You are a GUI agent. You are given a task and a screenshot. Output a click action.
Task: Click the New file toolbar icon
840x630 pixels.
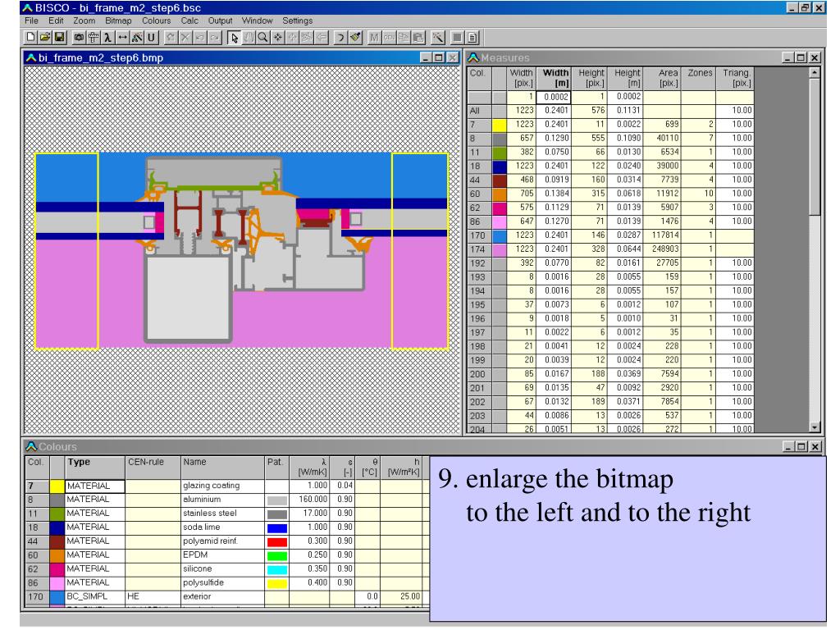(x=30, y=38)
